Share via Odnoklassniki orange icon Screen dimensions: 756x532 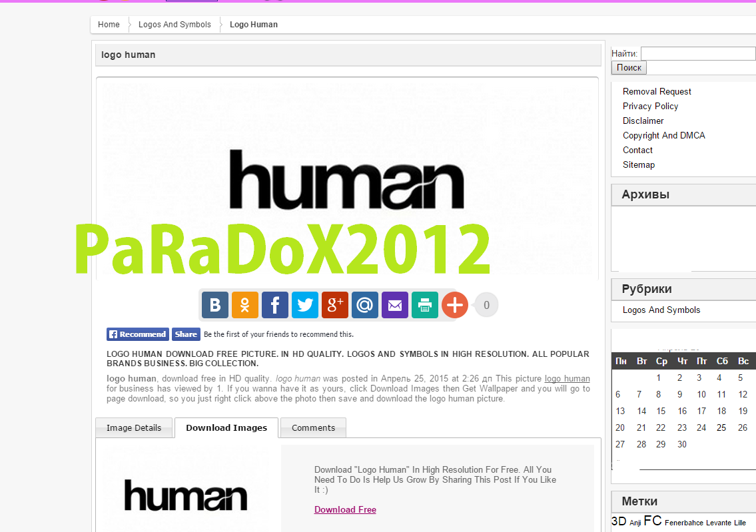pyautogui.click(x=245, y=305)
